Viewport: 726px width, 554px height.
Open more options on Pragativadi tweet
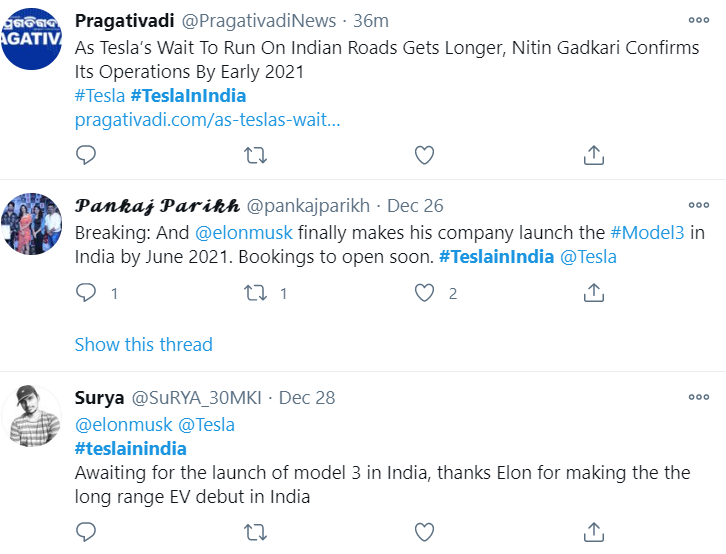[699, 20]
